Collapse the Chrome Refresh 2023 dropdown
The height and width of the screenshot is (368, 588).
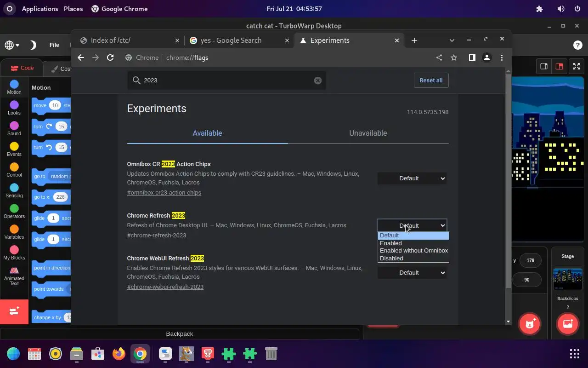412,225
